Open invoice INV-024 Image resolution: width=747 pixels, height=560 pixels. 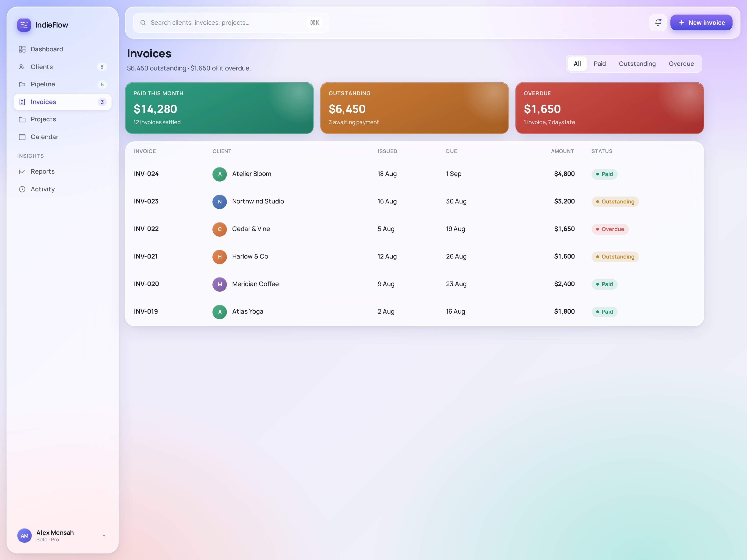click(x=146, y=174)
